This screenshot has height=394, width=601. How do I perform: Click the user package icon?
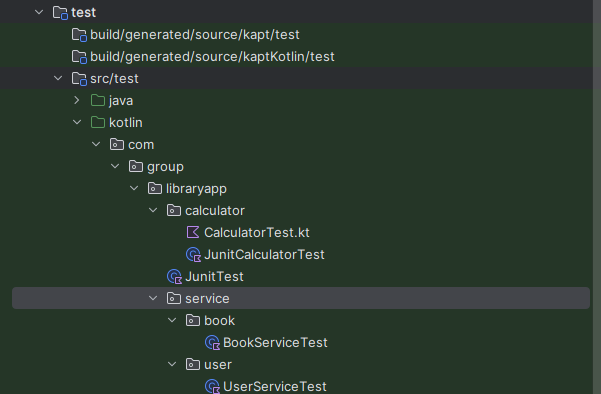coord(193,364)
